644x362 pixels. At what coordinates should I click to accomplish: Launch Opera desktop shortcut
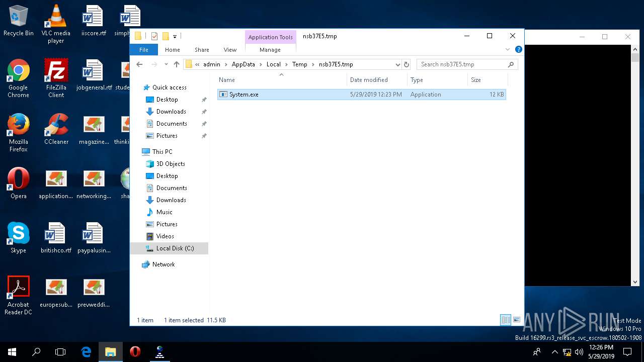(19, 184)
